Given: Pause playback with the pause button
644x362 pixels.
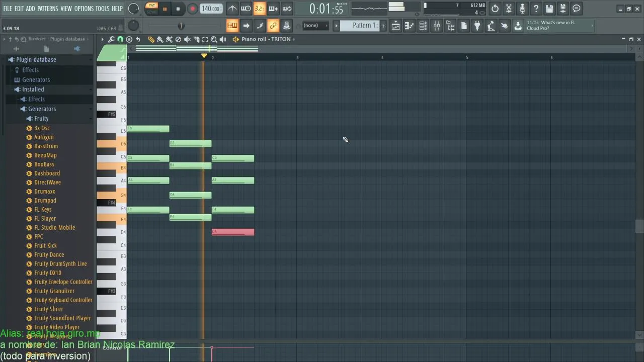Looking at the screenshot, I should [x=165, y=9].
